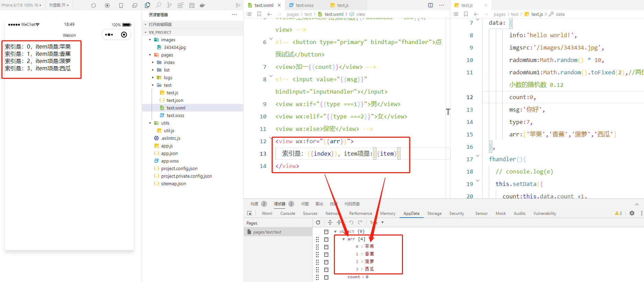644x282 pixels.
Task: Toggle the checkbox beside arr [4]
Action: tap(326, 239)
